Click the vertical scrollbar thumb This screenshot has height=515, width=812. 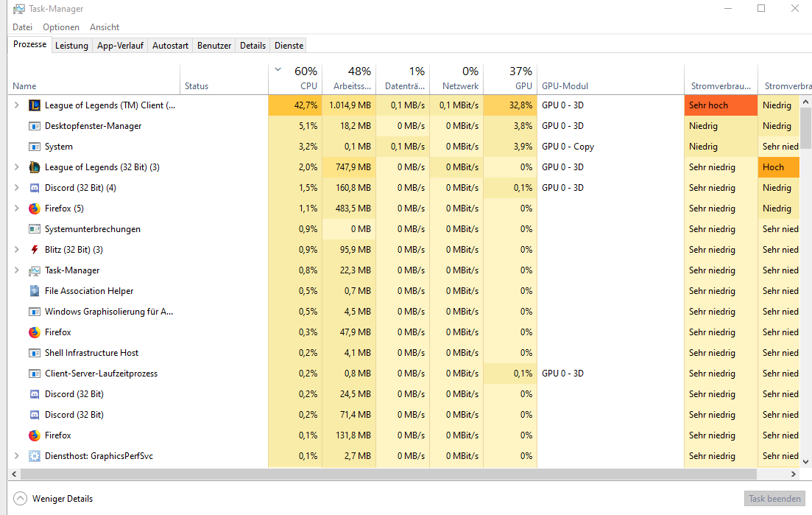pos(805,128)
